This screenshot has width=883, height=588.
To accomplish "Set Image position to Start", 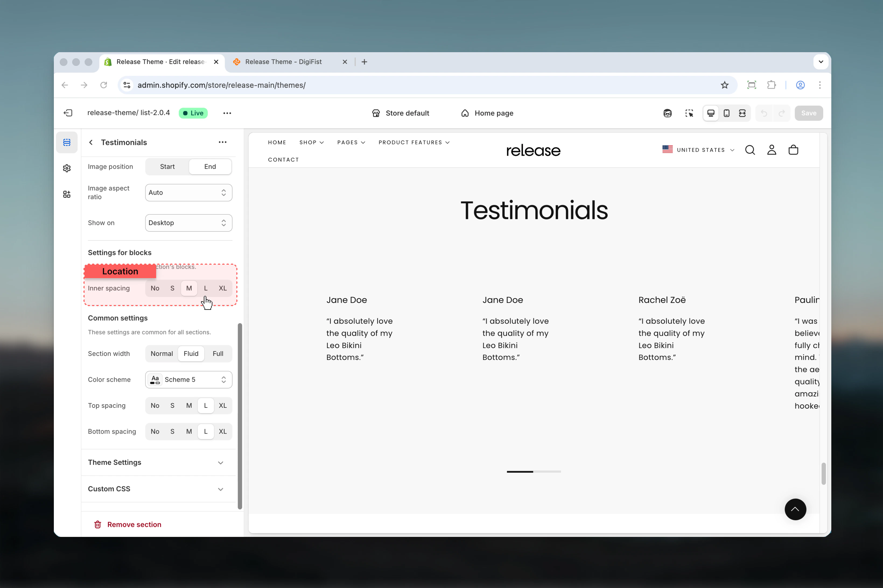I will coord(167,167).
